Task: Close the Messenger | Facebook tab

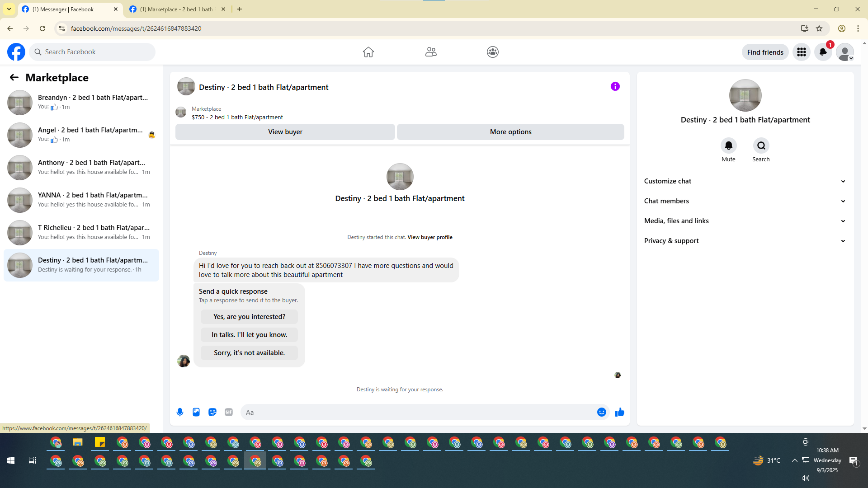Action: coord(116,9)
